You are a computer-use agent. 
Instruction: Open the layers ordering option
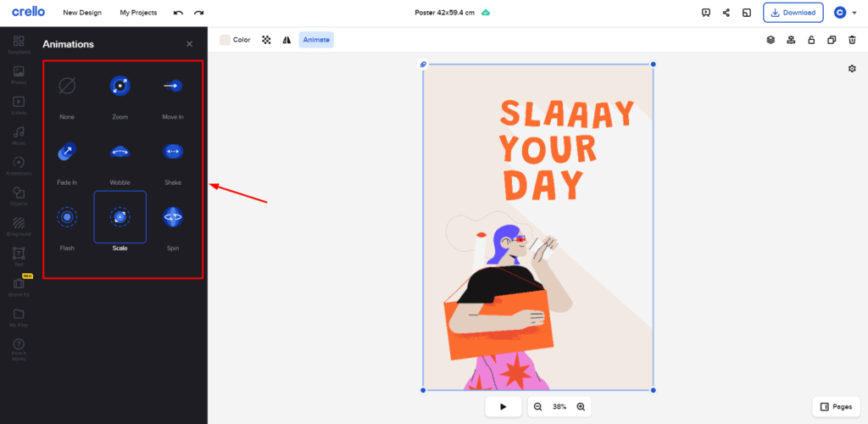pyautogui.click(x=770, y=40)
